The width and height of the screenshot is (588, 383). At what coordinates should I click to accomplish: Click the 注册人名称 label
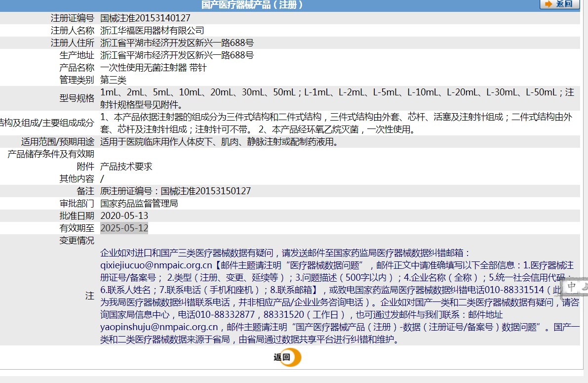pyautogui.click(x=73, y=31)
